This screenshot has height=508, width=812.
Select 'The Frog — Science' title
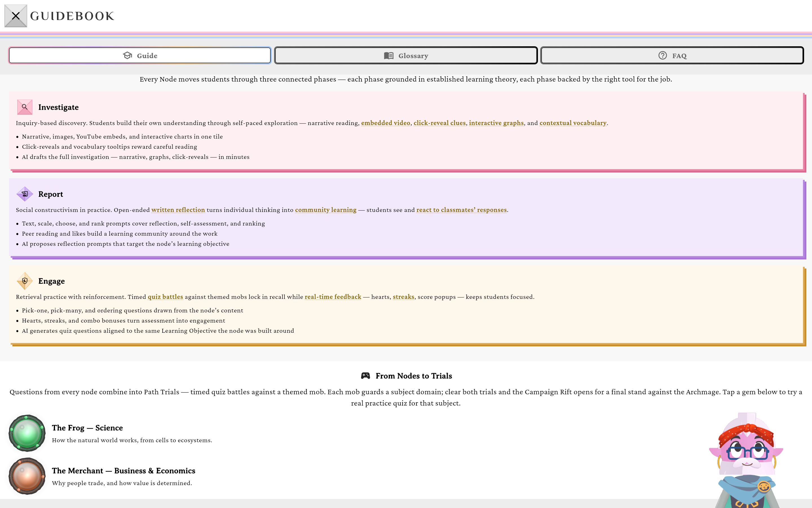click(87, 428)
